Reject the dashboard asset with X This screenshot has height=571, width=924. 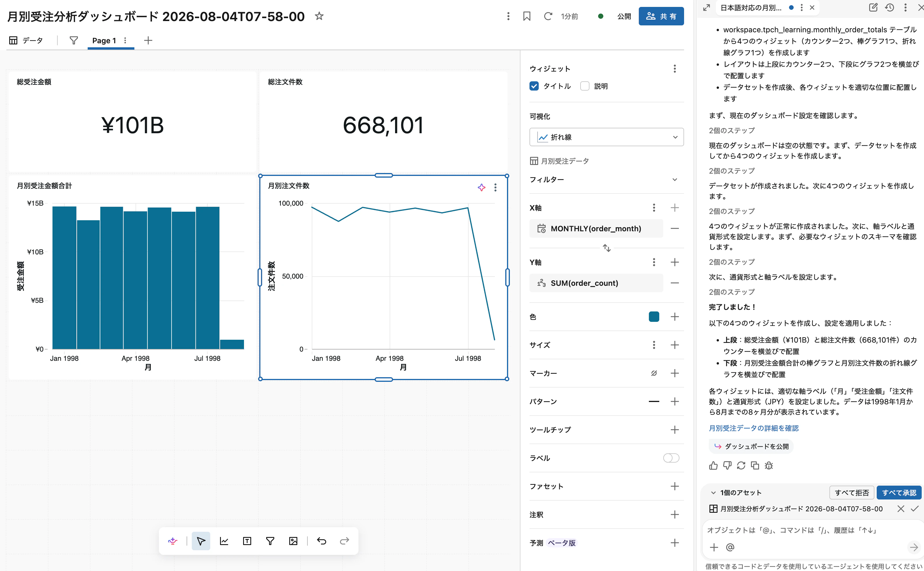(901, 509)
